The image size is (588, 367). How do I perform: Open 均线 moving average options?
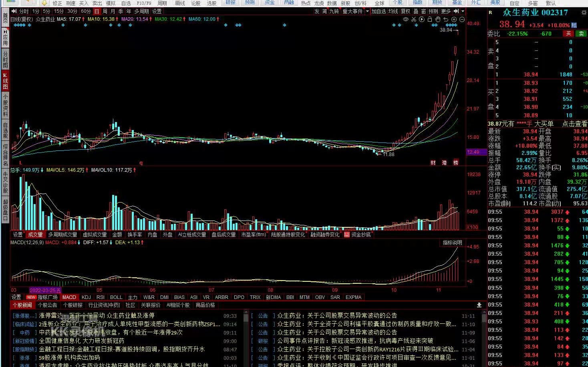point(393,11)
